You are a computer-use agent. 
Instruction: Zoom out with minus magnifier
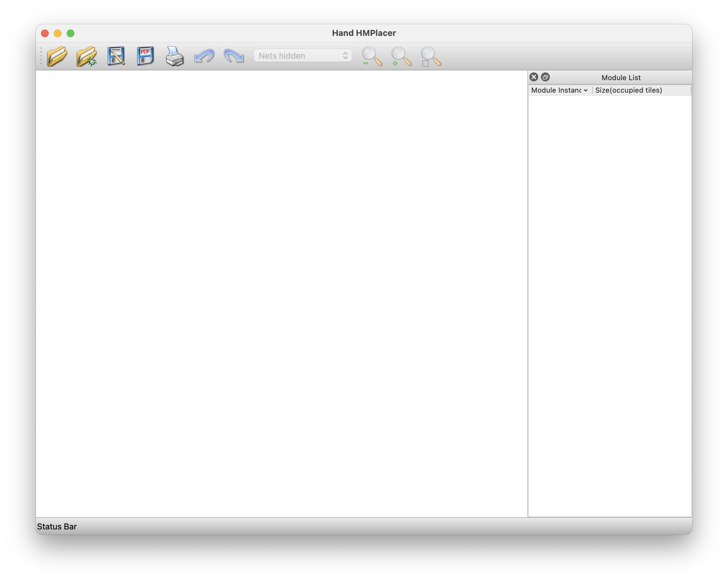(372, 56)
